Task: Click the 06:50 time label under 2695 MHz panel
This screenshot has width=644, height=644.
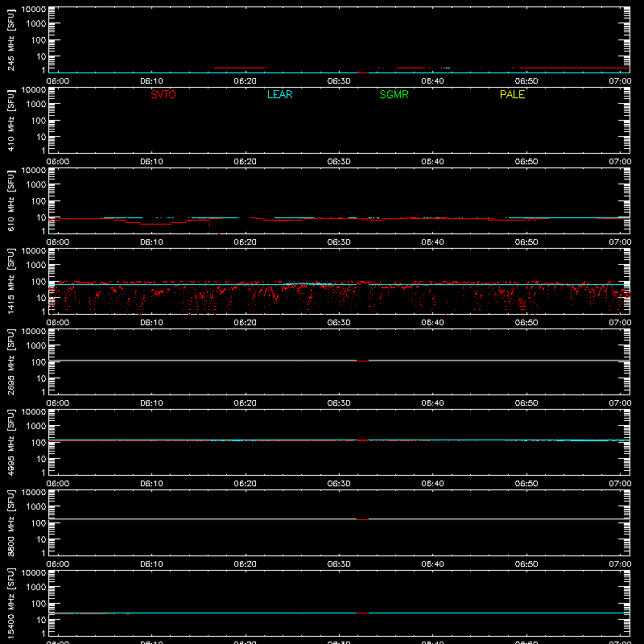Action: [x=526, y=403]
